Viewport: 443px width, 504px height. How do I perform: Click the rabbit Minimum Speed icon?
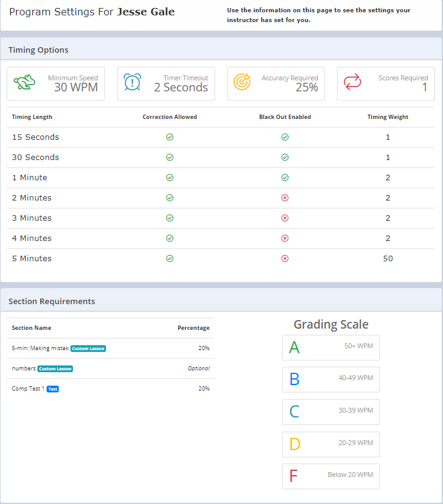pyautogui.click(x=25, y=82)
